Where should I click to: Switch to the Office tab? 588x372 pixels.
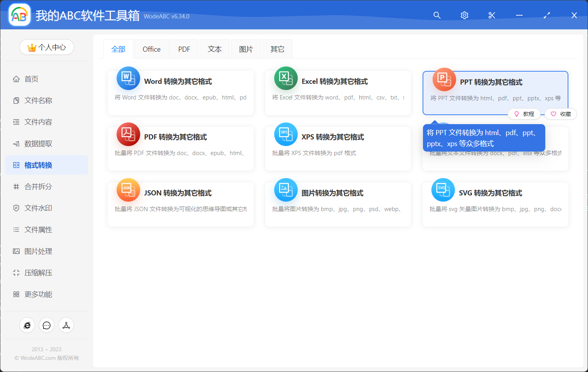151,49
